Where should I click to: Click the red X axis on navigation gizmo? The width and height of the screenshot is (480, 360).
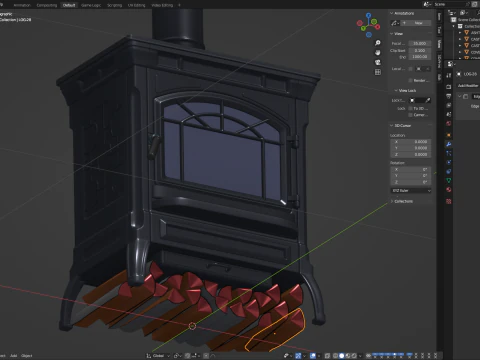tap(378, 27)
